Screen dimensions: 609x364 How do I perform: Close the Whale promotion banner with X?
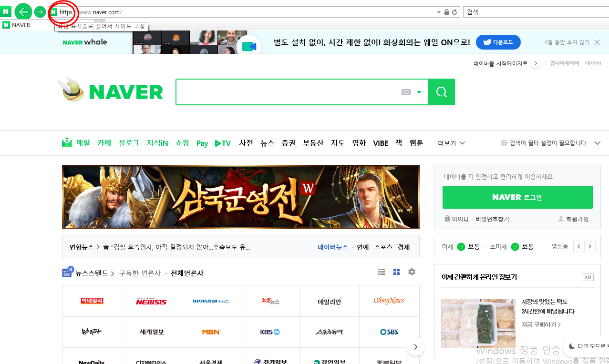tap(597, 42)
